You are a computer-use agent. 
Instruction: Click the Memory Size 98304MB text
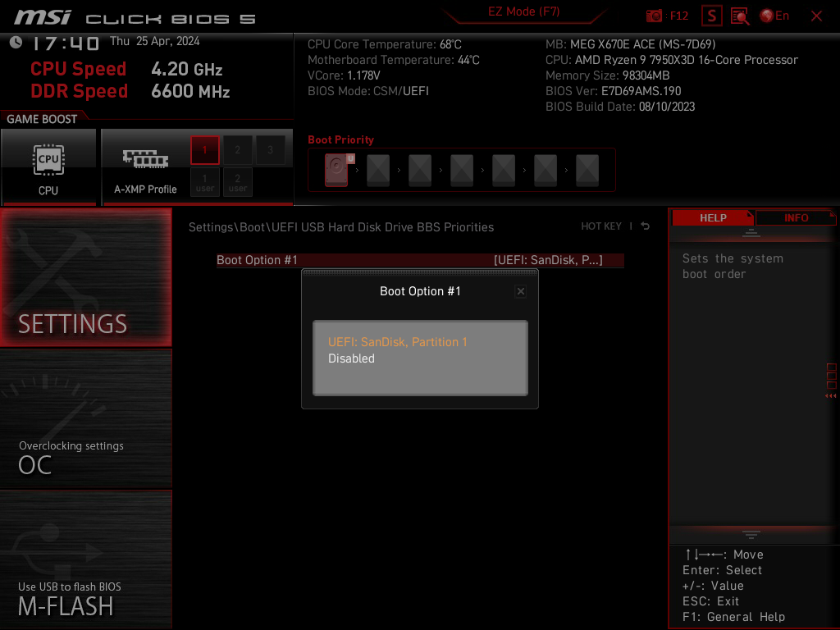[x=608, y=75]
